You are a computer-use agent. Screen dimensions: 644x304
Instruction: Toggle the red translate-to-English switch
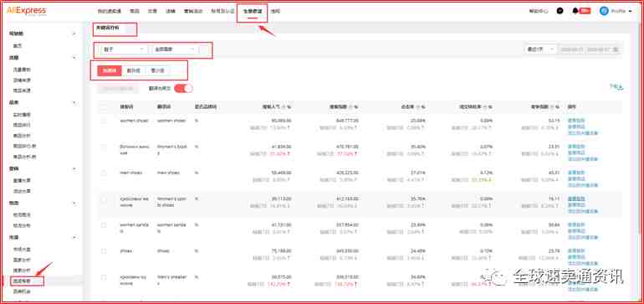[x=183, y=89]
